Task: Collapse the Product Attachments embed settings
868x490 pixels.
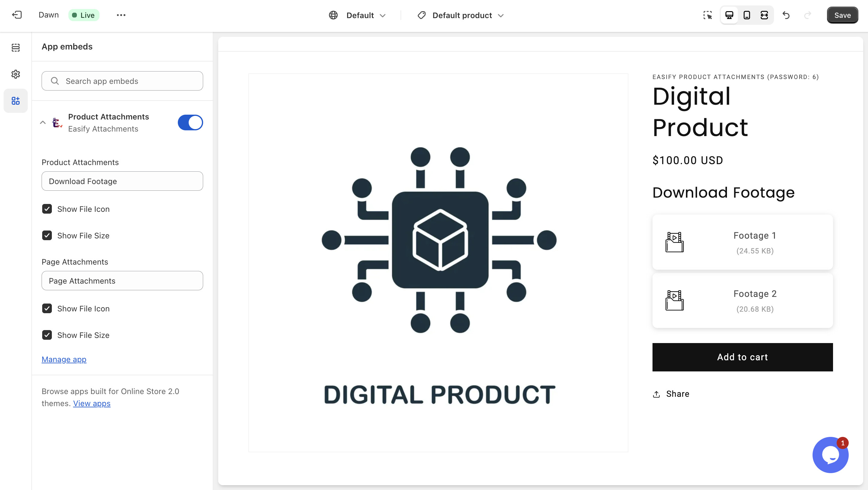Action: click(43, 122)
